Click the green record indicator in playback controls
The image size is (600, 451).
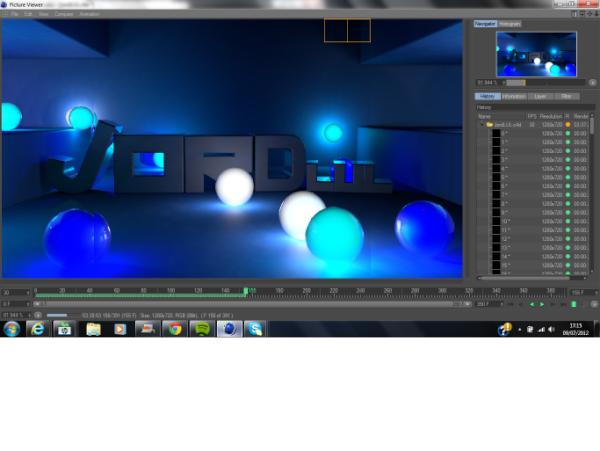coord(573,304)
